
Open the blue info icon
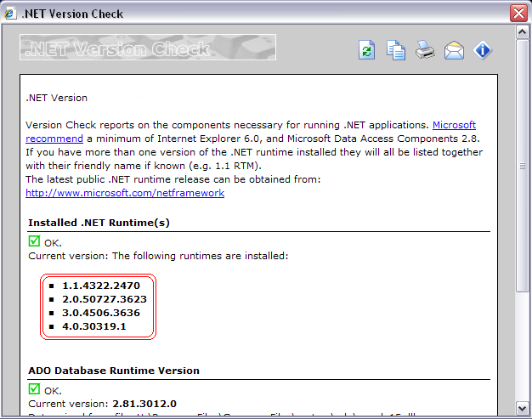[x=483, y=50]
